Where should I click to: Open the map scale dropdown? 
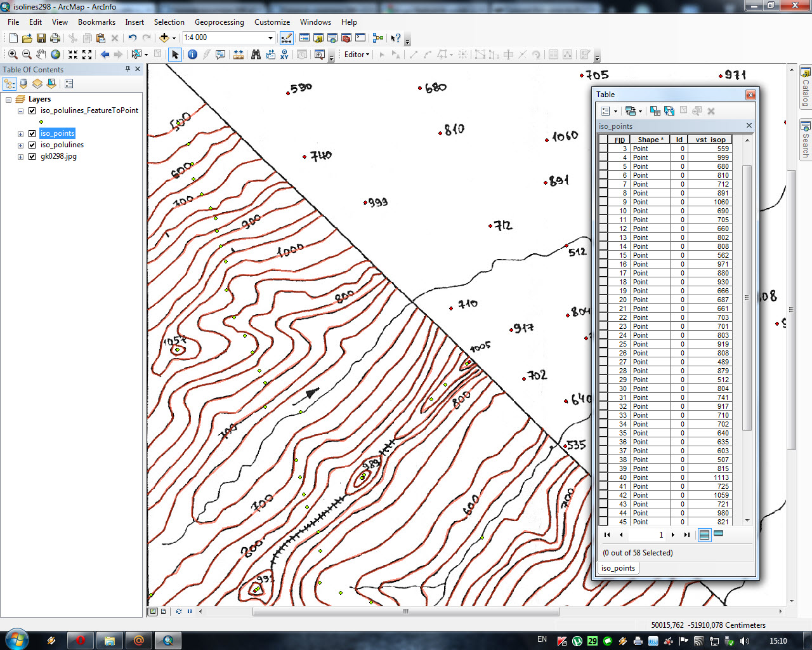click(270, 38)
